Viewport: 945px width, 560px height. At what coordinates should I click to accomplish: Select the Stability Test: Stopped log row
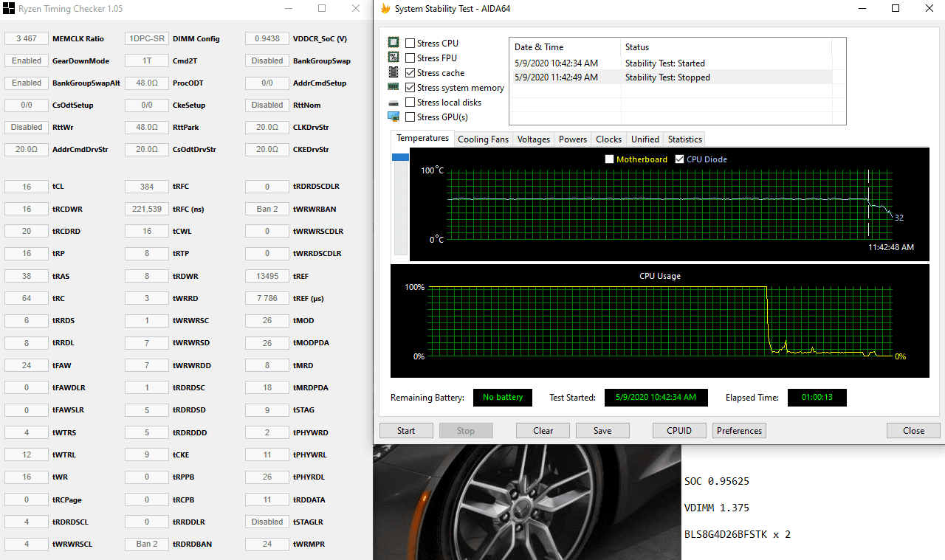click(x=671, y=77)
